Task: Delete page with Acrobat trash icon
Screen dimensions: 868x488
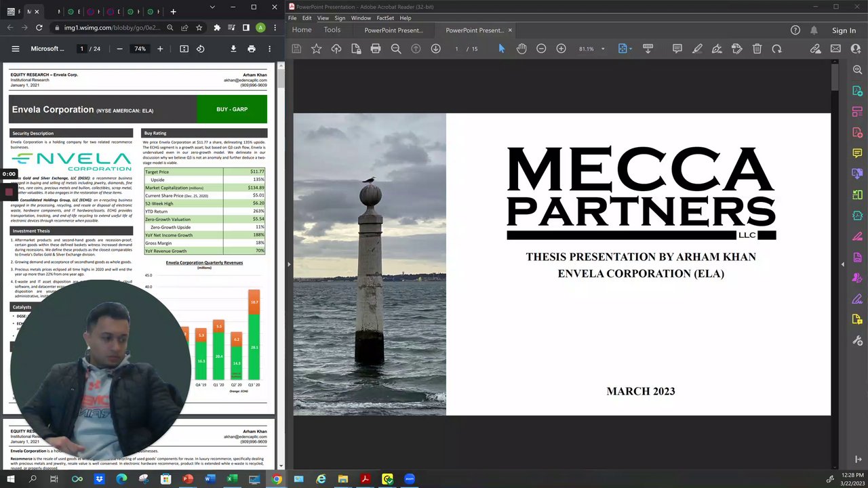Action: pos(757,49)
